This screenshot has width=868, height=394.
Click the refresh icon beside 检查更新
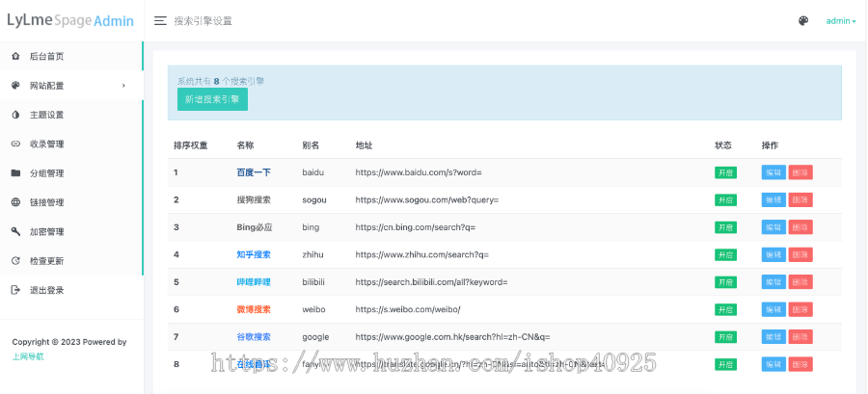pyautogui.click(x=15, y=261)
